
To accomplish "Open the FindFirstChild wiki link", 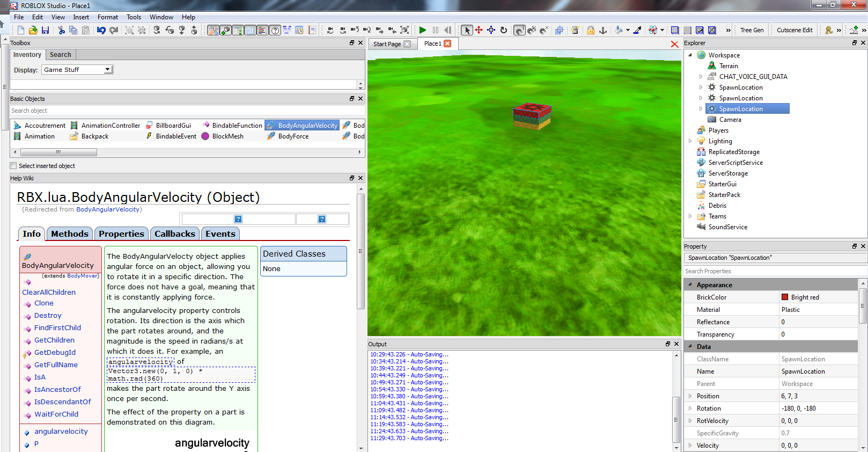I will pos(57,328).
